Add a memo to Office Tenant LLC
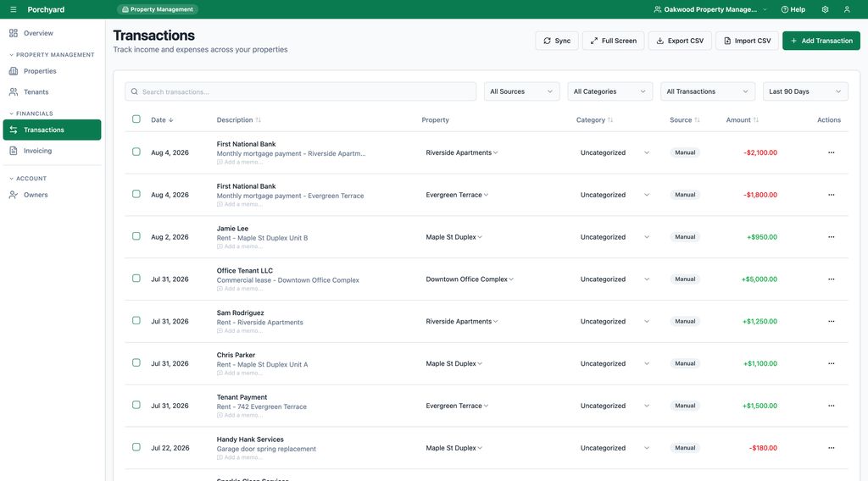Viewport: 868px width, 481px height. tap(240, 289)
